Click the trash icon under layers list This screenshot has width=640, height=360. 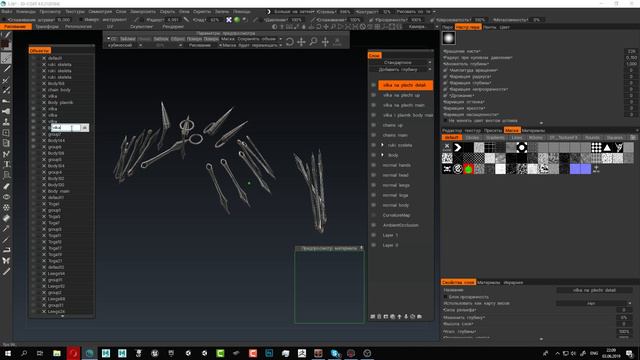click(379, 316)
